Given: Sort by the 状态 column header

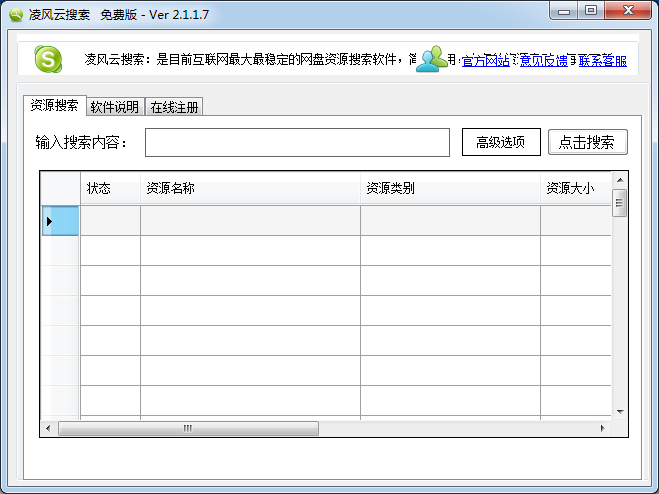Looking at the screenshot, I should [110, 188].
